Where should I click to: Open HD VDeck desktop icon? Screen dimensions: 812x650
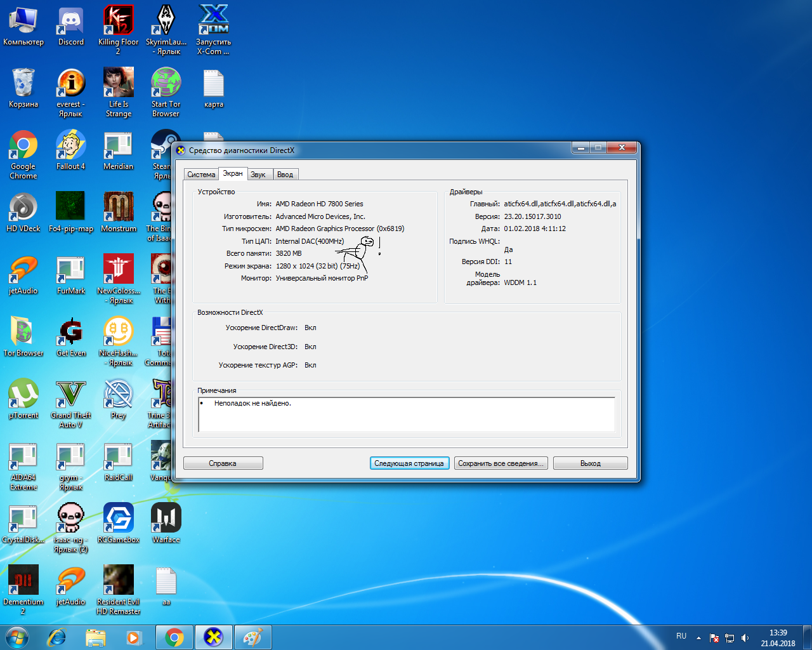coord(23,212)
